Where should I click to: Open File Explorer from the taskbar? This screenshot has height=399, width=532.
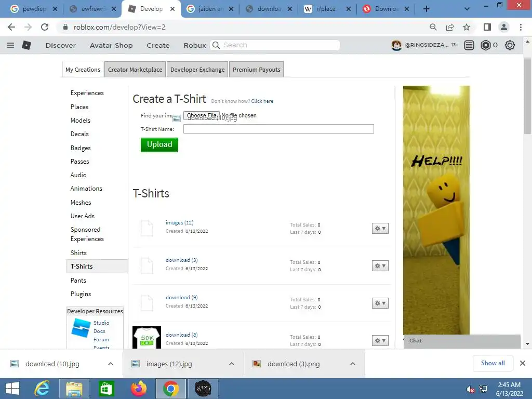[74, 389]
